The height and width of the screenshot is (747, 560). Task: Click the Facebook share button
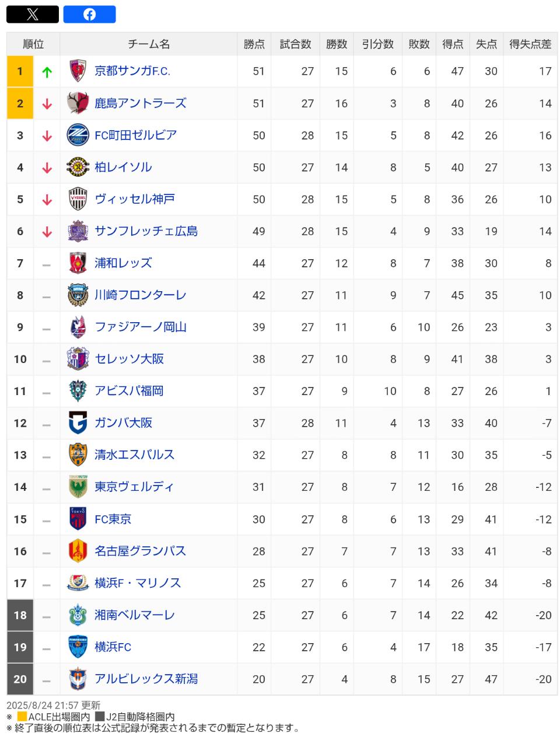[89, 15]
